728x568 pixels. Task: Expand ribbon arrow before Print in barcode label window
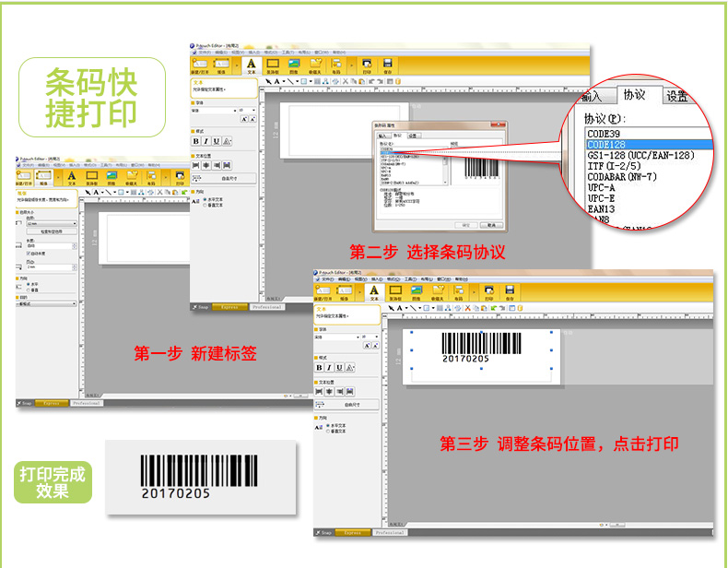[x=474, y=292]
